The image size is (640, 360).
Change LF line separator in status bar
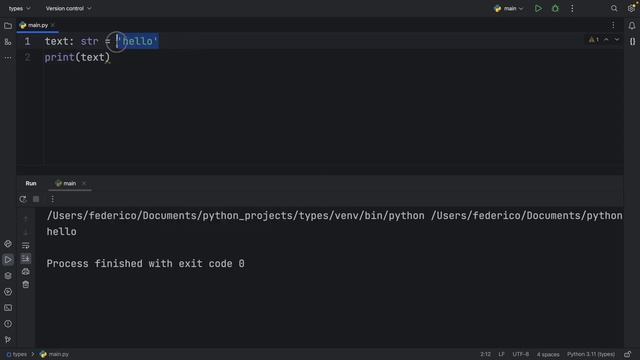tap(501, 354)
